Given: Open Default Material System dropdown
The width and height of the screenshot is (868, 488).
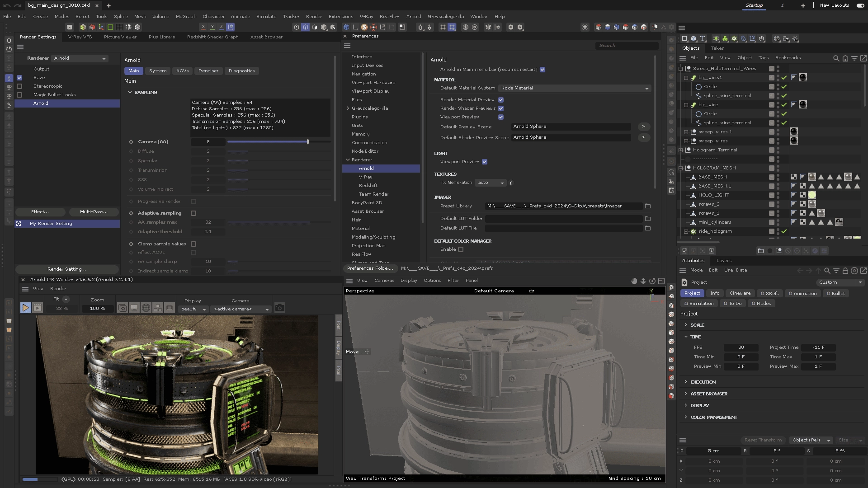Looking at the screenshot, I should pyautogui.click(x=574, y=88).
